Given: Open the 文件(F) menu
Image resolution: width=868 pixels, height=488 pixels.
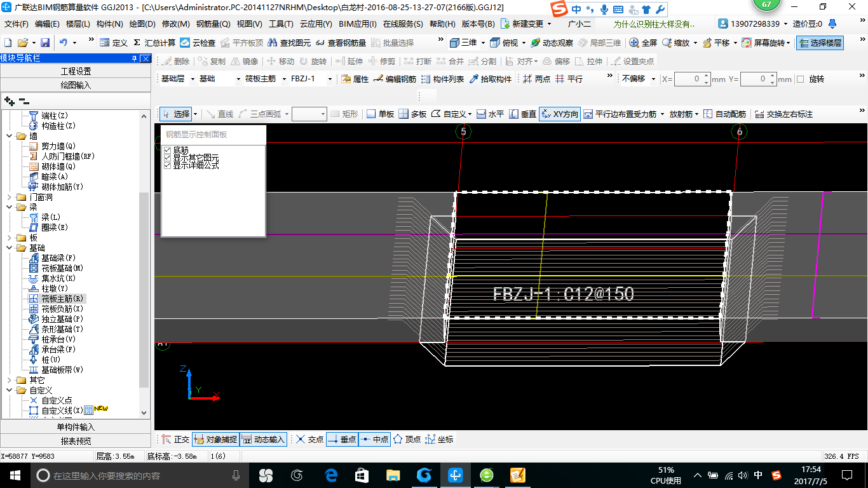Looking at the screenshot, I should pos(17,24).
